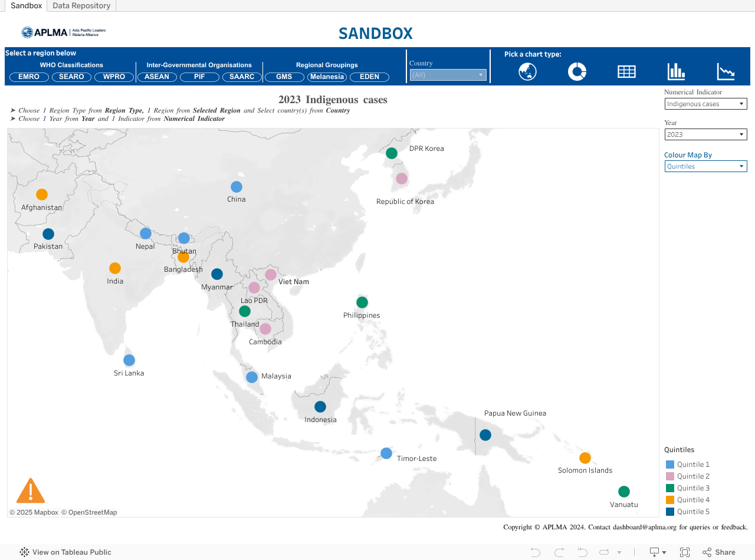Open the Colour Map By dropdown

click(705, 166)
